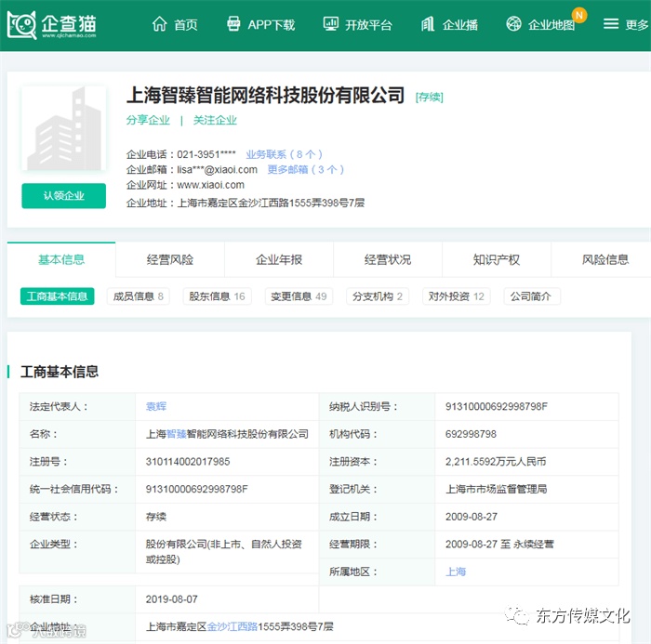The height and width of the screenshot is (644, 651).
Task: Click the company building placeholder image
Action: 64,128
